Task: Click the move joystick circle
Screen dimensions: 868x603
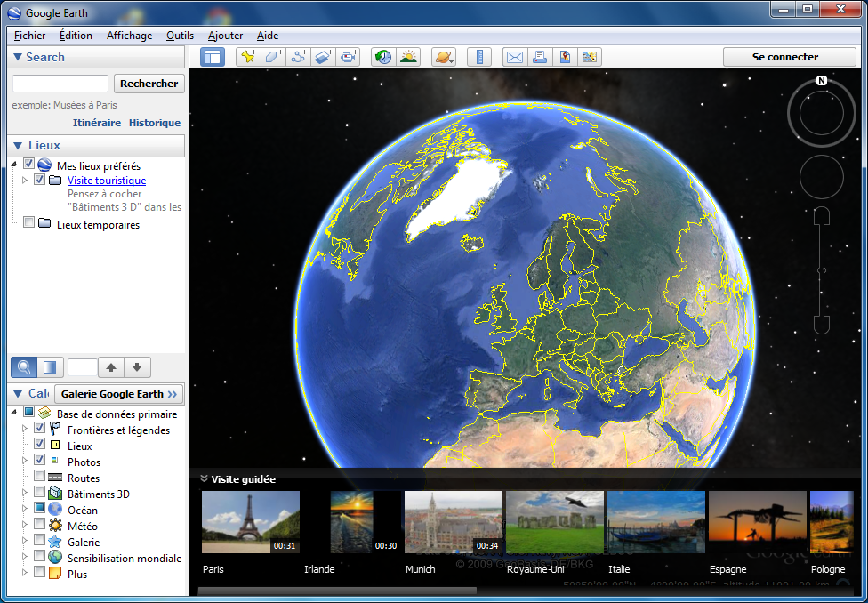Action: tap(822, 177)
